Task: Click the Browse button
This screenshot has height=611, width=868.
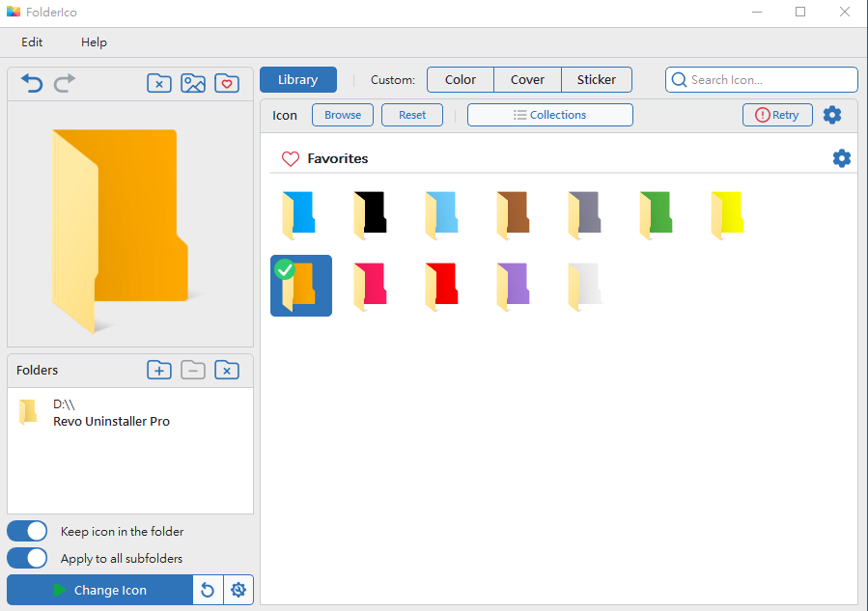Action: pos(343,115)
